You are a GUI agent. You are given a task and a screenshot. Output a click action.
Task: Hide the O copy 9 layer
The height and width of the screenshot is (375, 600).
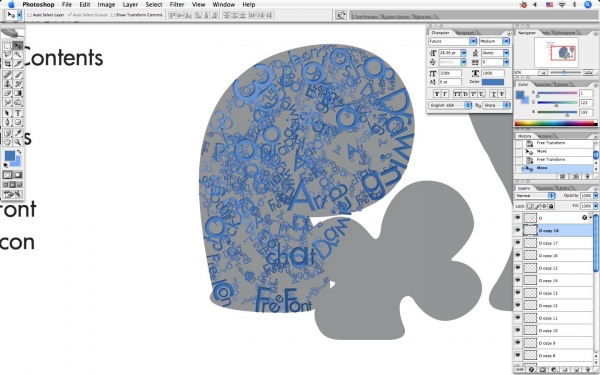[518, 342]
